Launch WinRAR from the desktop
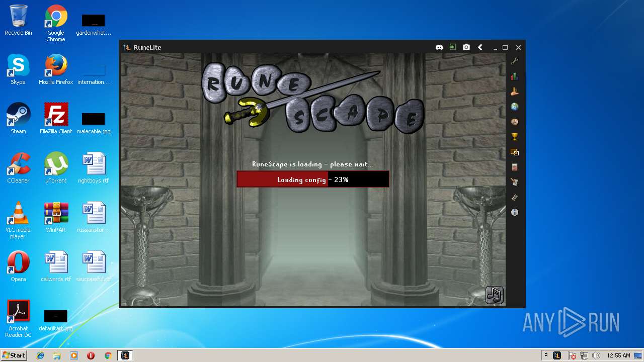The image size is (644, 362). tap(56, 218)
